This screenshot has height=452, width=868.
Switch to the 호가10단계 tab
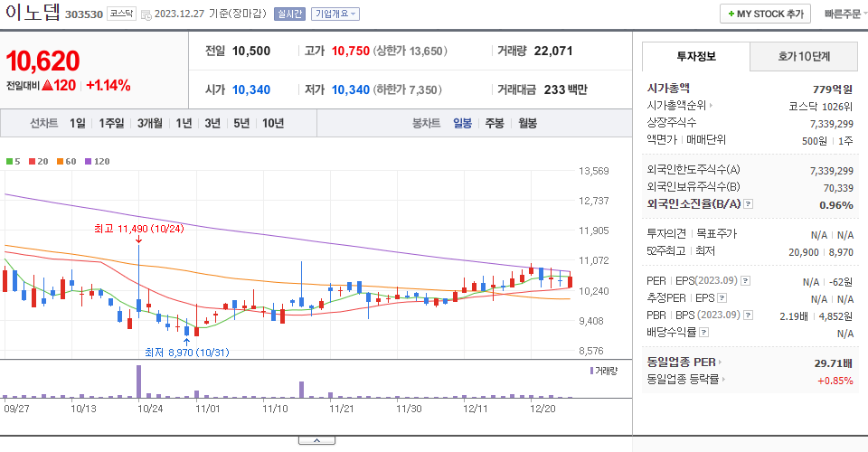tap(804, 56)
